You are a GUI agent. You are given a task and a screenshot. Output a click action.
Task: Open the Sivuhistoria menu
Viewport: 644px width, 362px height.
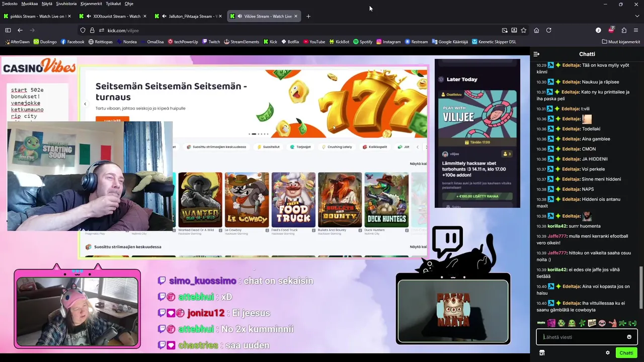(x=66, y=4)
